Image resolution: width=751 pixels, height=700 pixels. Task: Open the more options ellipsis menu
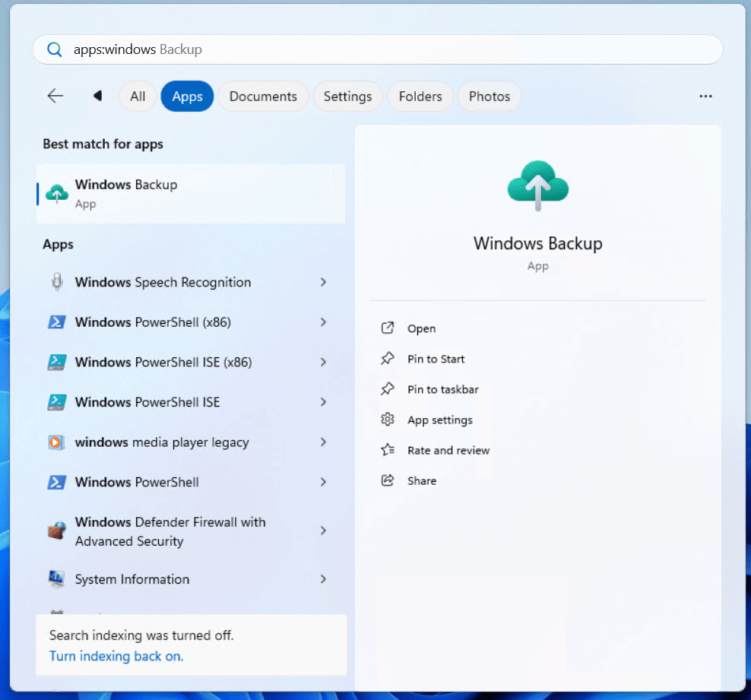click(x=705, y=97)
